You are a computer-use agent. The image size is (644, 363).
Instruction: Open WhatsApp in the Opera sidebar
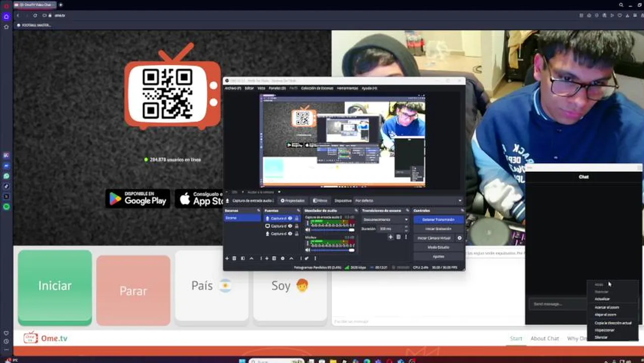click(6, 176)
